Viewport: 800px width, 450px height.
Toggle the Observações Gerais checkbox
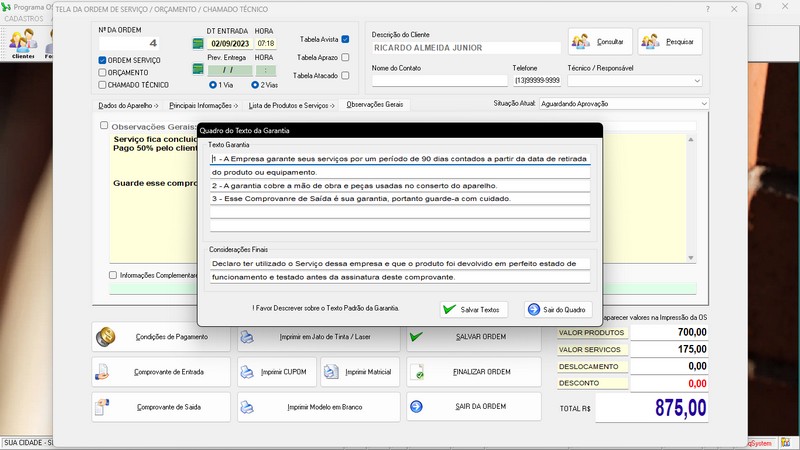click(x=104, y=126)
